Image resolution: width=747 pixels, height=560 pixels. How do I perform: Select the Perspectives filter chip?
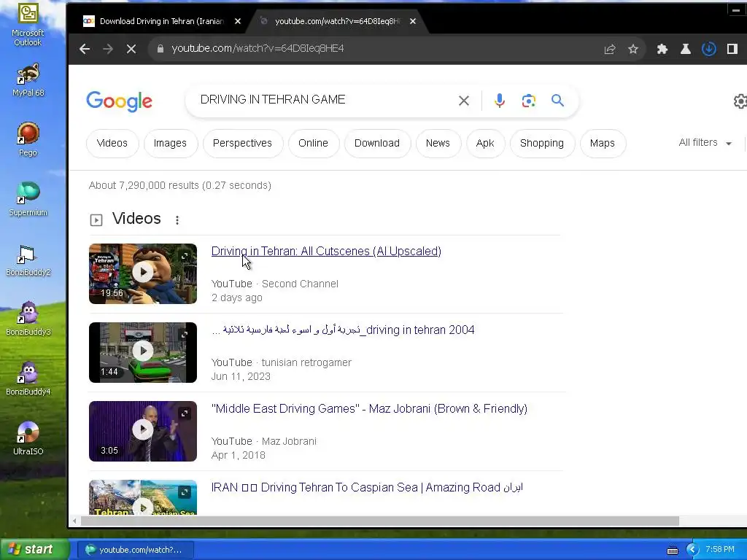point(242,143)
